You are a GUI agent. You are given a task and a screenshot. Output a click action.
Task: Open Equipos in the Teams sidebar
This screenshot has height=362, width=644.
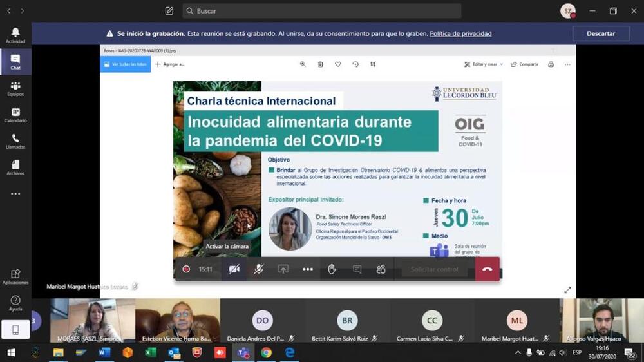(x=15, y=89)
